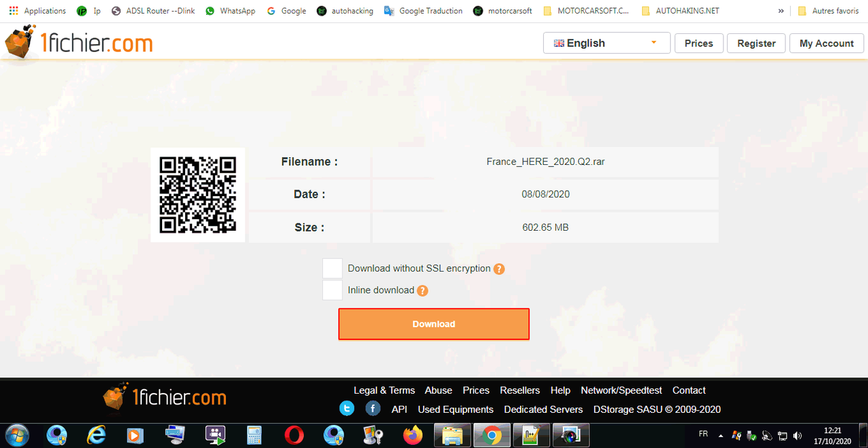
Task: Click the orange Download button
Action: click(x=434, y=324)
